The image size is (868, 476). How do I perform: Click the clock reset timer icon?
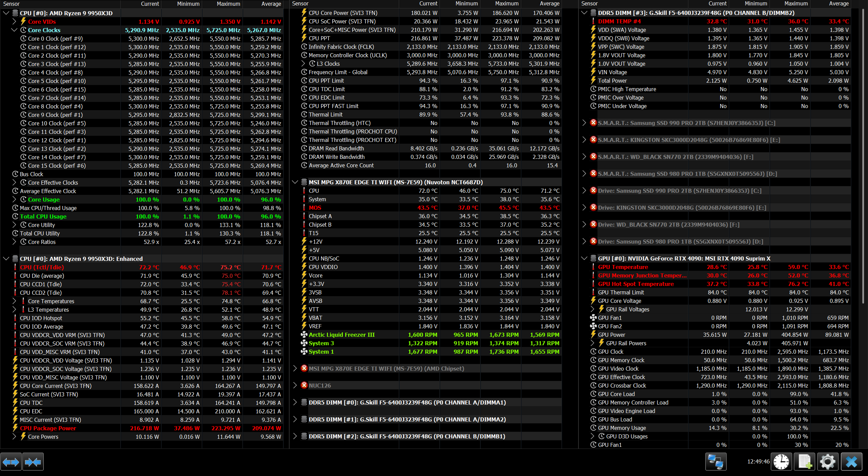click(781, 462)
